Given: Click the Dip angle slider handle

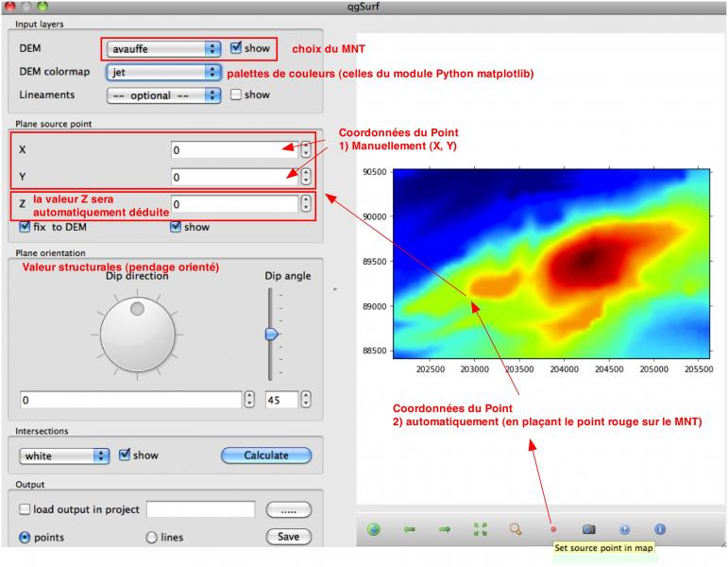Looking at the screenshot, I should 271,334.
